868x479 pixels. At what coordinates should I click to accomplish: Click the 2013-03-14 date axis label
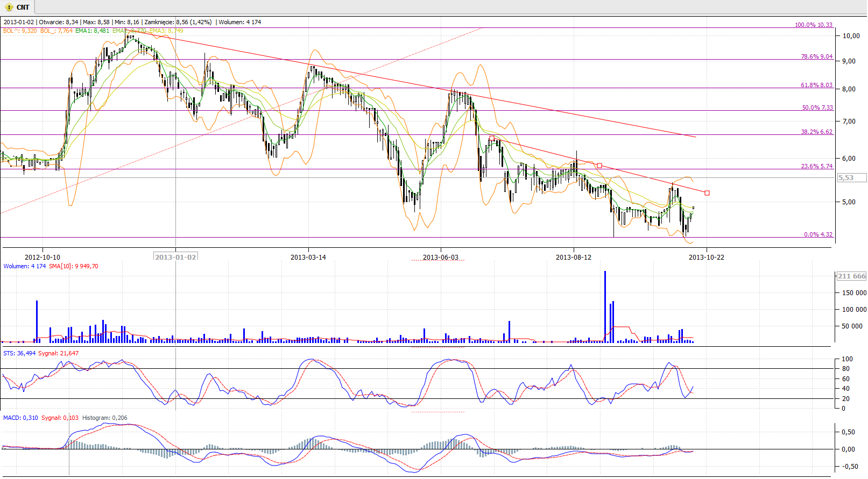(x=308, y=257)
